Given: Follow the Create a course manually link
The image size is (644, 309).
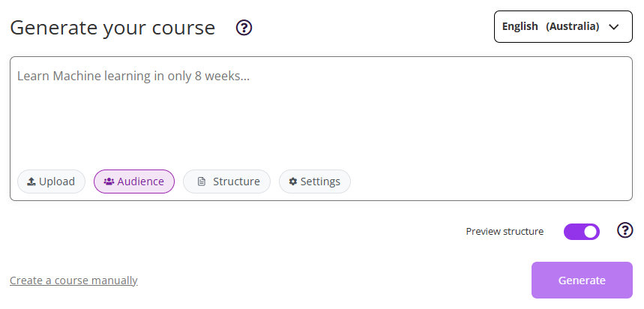Looking at the screenshot, I should click(x=73, y=280).
